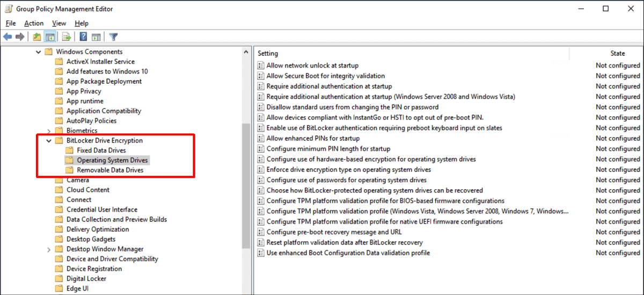644x295 pixels.
Task: Click the tree pane scrollbar up arrow
Action: (246, 52)
